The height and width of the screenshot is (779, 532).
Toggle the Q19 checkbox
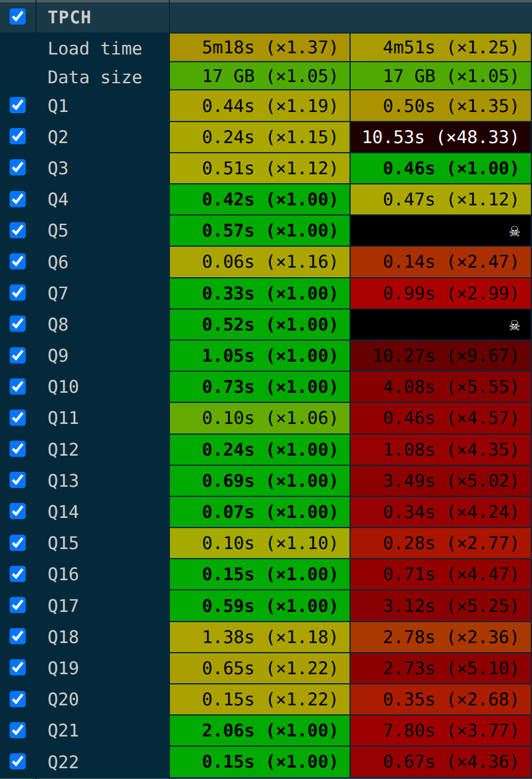coord(18,667)
